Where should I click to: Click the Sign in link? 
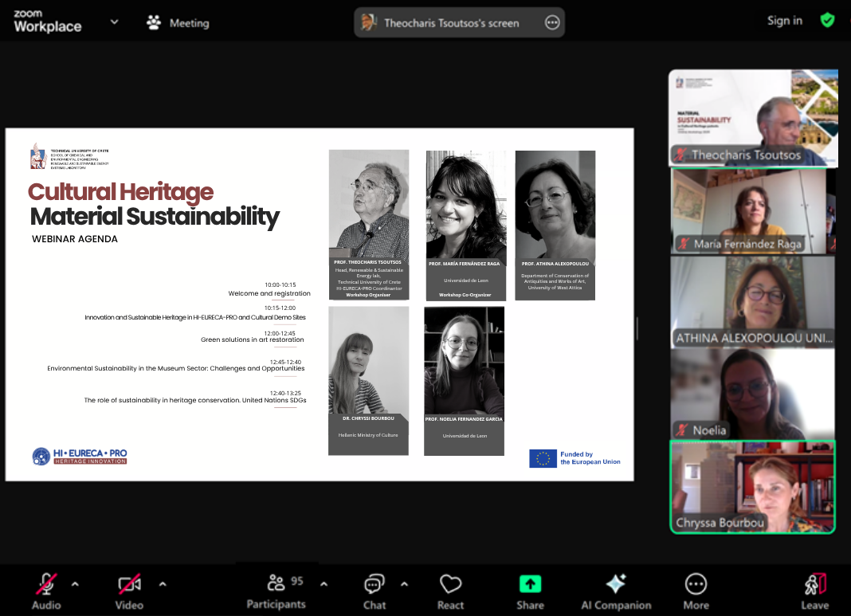coord(785,20)
